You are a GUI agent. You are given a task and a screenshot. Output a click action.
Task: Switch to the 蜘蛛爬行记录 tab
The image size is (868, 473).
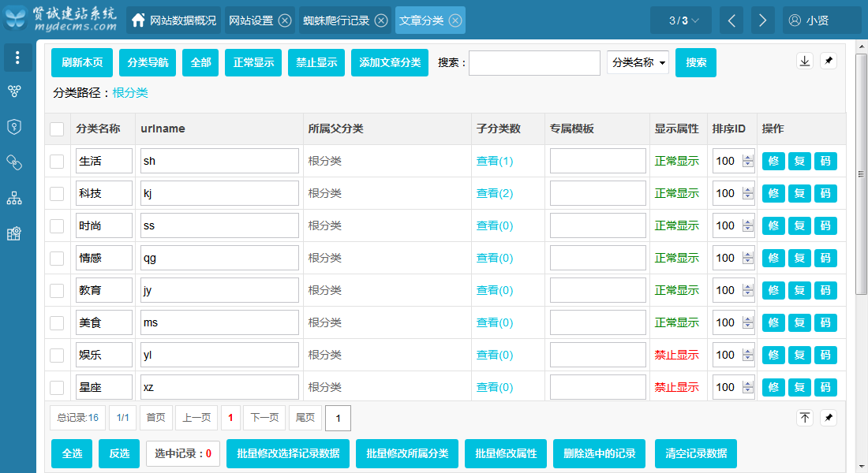click(336, 20)
